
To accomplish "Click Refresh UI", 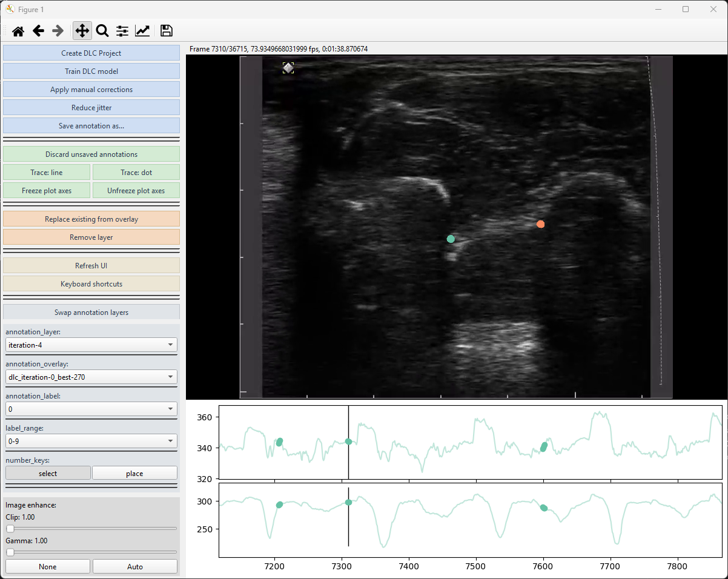I will (x=91, y=265).
